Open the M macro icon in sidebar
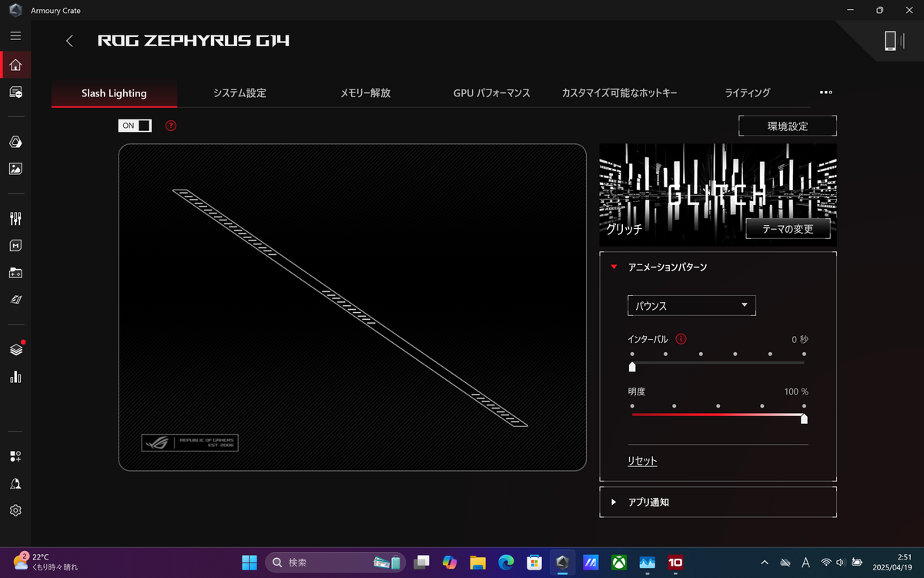The width and height of the screenshot is (924, 578). 15,245
